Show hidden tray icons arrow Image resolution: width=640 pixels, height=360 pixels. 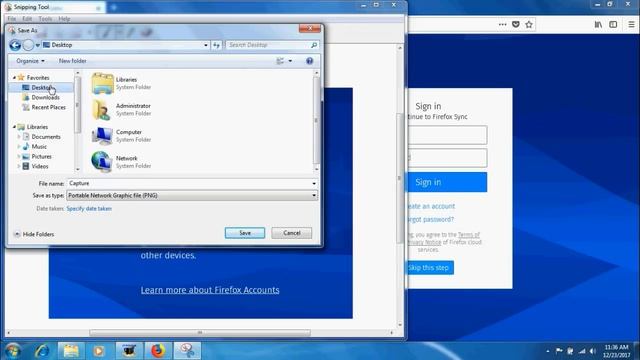point(547,351)
